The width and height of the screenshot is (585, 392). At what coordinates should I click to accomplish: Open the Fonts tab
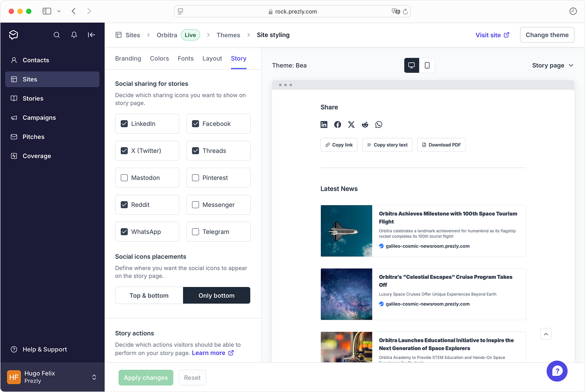(x=186, y=58)
